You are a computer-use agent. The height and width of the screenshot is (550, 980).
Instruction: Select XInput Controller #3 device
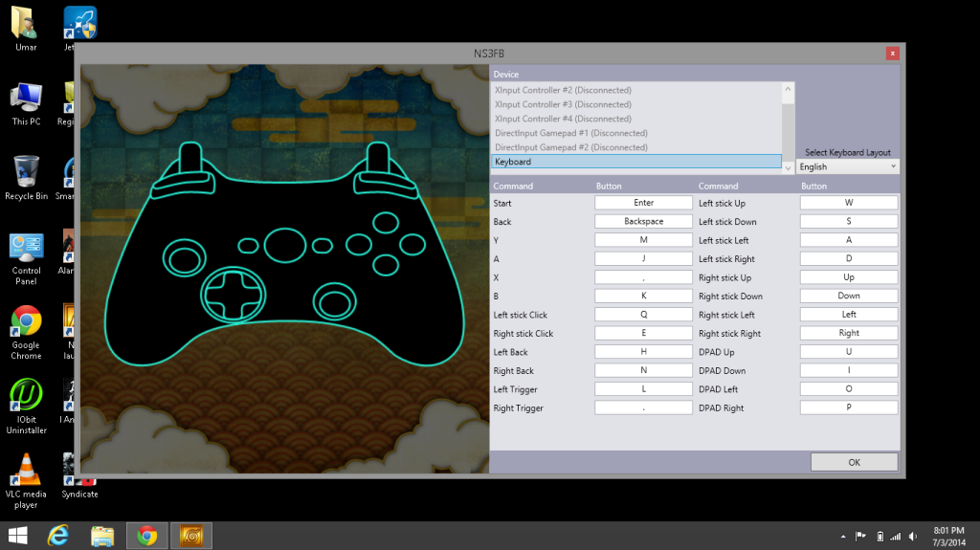(x=636, y=104)
